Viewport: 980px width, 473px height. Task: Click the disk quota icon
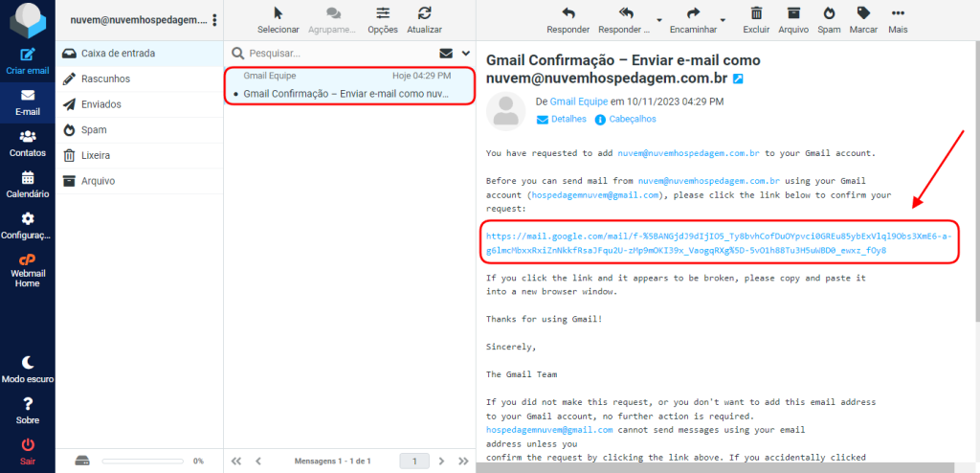click(x=82, y=462)
